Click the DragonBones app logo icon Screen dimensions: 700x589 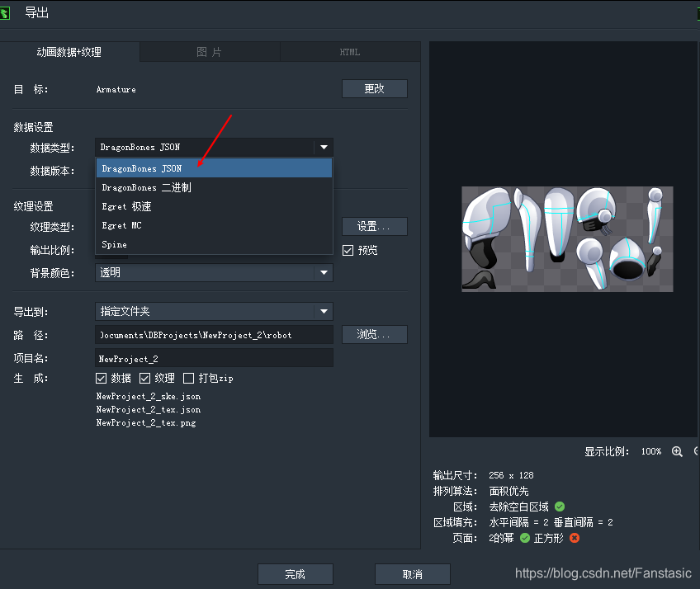tap(4, 13)
